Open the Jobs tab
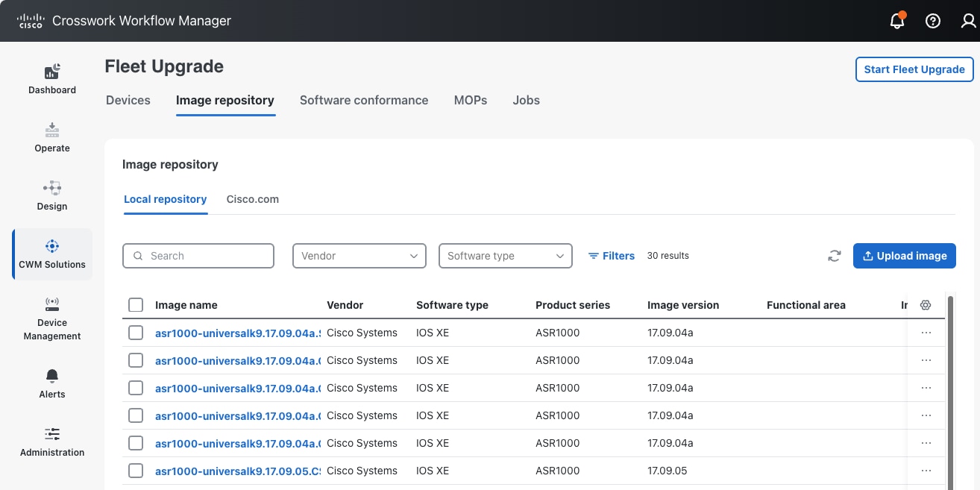Image resolution: width=980 pixels, height=490 pixels. pyautogui.click(x=527, y=100)
